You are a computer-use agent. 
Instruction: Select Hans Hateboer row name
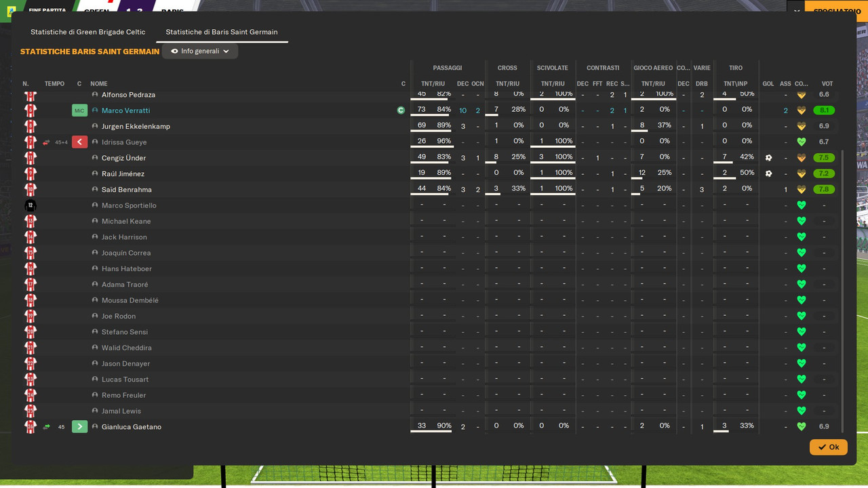127,269
